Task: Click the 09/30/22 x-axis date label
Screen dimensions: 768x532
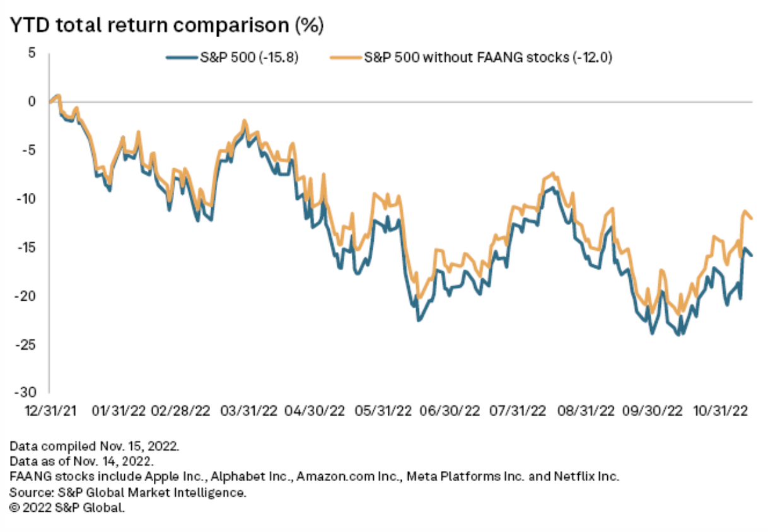Action: 653,410
